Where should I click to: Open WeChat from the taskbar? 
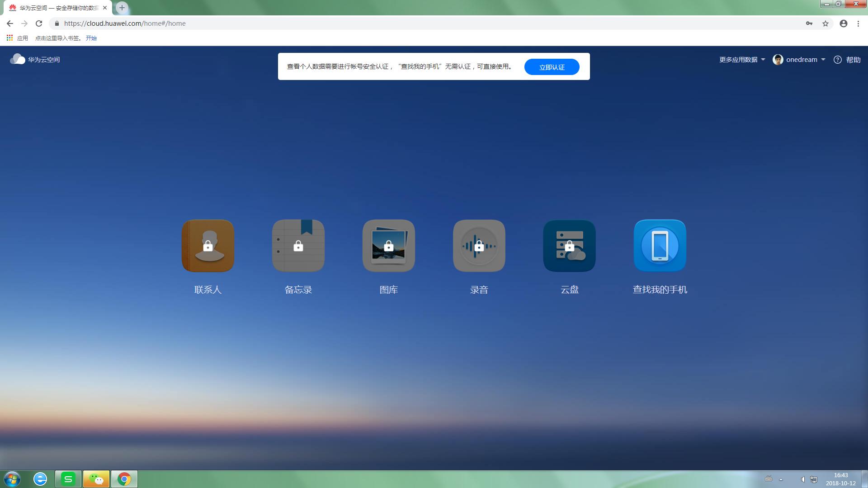tap(96, 479)
